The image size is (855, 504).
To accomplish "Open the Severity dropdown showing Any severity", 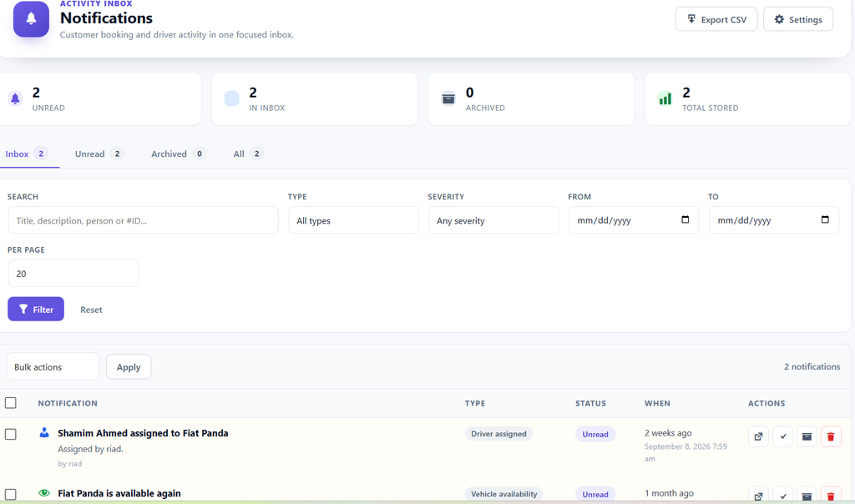I will (x=493, y=220).
